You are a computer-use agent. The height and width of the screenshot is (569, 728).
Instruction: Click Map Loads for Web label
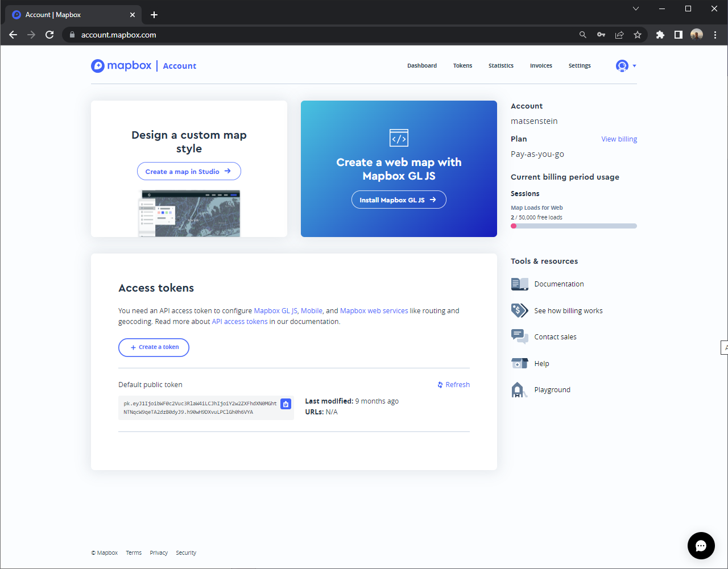tap(537, 208)
